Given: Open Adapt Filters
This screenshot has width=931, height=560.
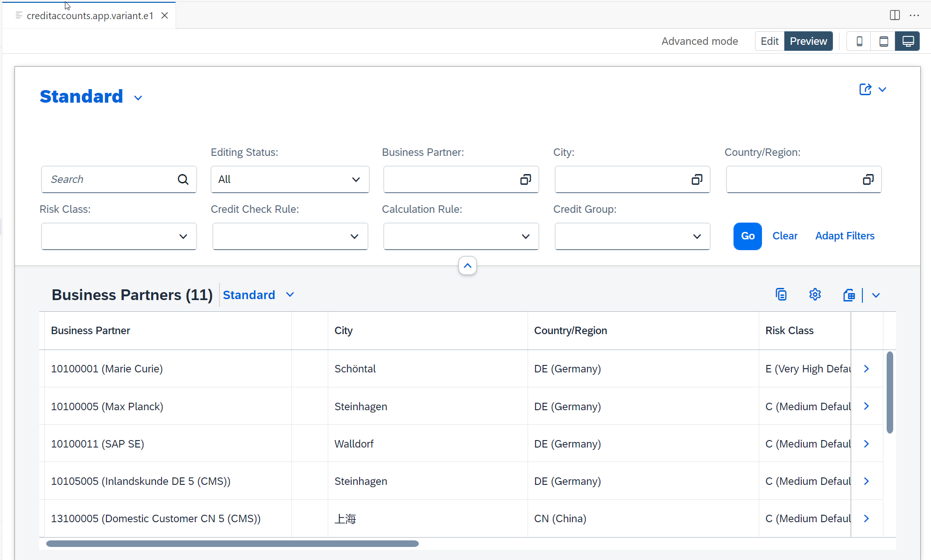Looking at the screenshot, I should [845, 236].
